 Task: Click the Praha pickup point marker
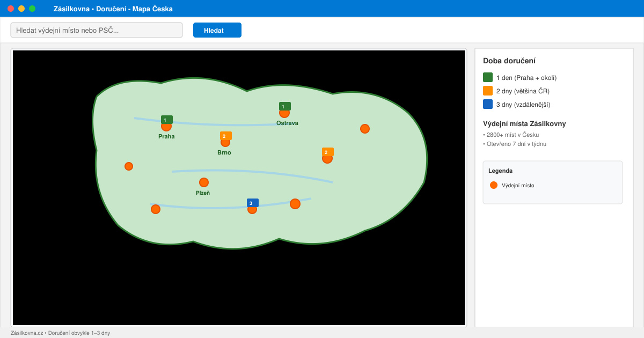tap(166, 126)
